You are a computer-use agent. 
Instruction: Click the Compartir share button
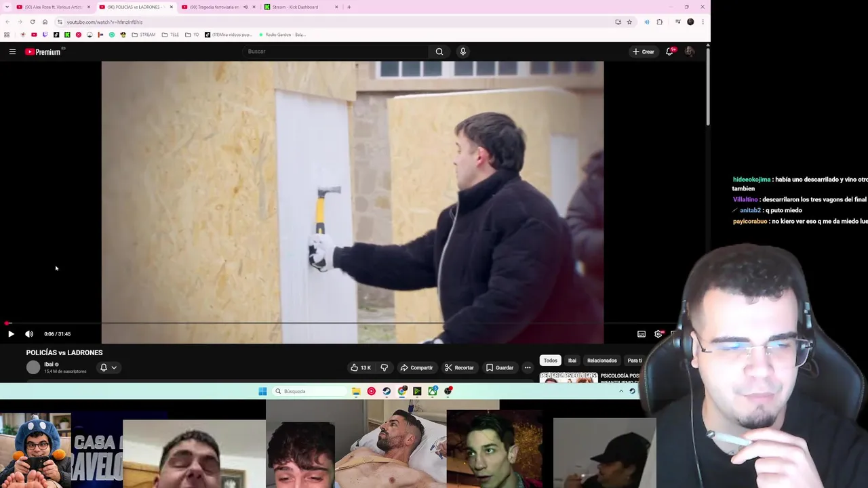(416, 367)
